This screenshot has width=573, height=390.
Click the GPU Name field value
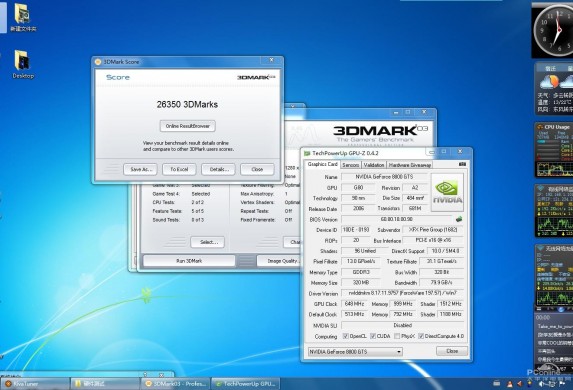tap(384, 177)
